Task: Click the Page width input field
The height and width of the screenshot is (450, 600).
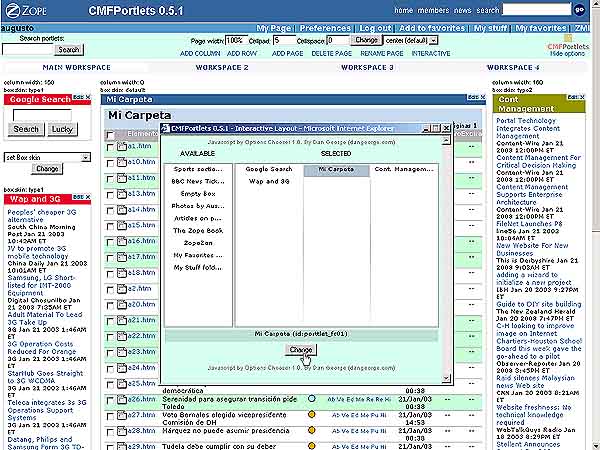Action: coord(236,40)
